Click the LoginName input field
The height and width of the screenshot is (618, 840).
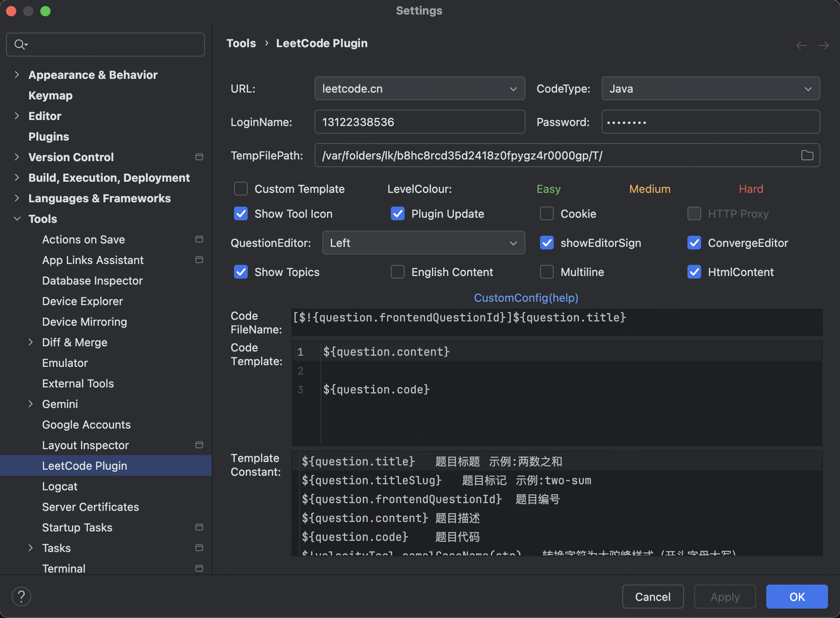pyautogui.click(x=420, y=122)
